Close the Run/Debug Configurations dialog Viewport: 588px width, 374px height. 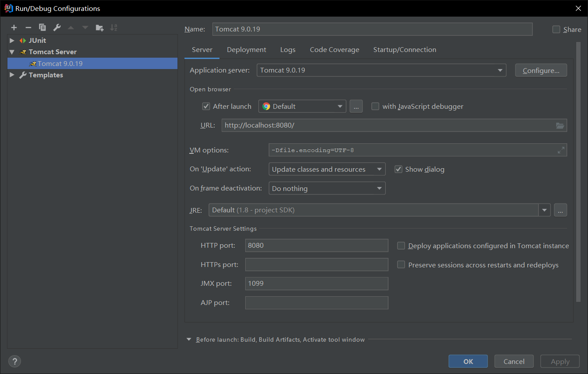coord(578,8)
